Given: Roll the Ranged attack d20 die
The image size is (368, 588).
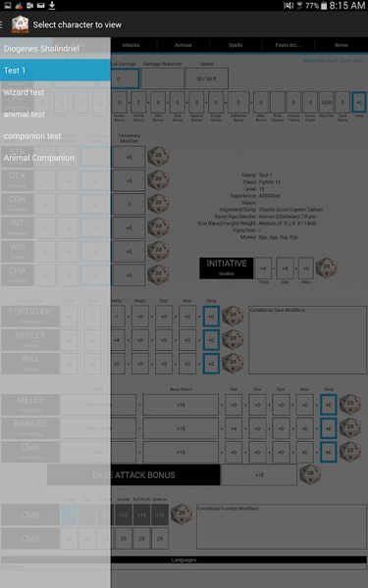Looking at the screenshot, I should pos(350,428).
